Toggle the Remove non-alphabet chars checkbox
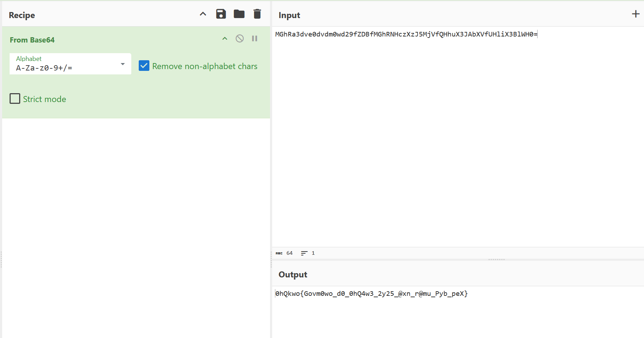 [x=144, y=66]
